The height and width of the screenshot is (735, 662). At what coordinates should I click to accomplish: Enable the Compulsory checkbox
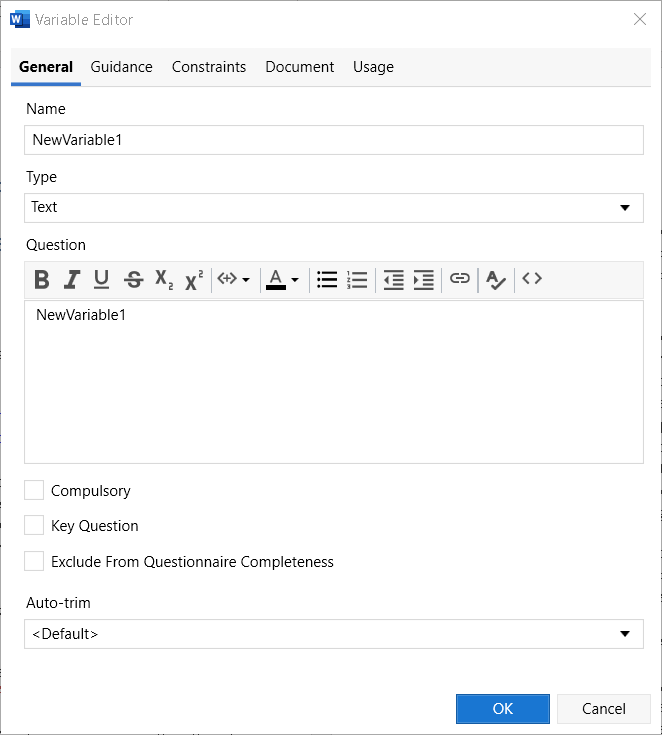[x=34, y=490]
